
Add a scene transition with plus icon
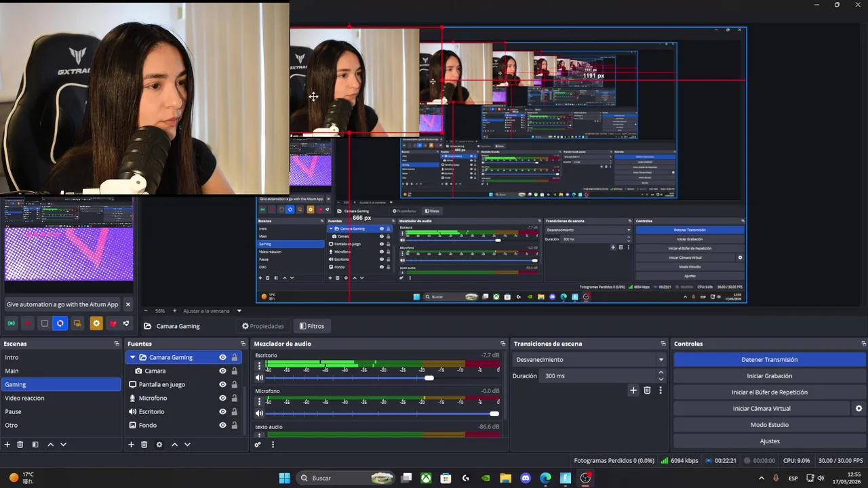click(633, 390)
